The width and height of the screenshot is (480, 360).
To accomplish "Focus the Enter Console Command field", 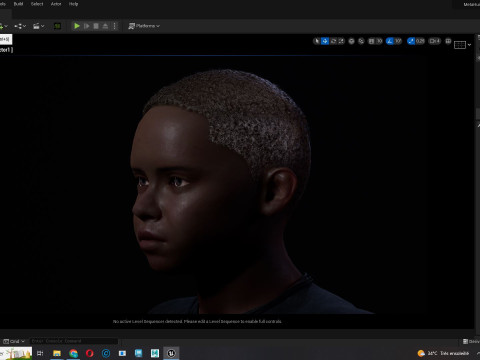I will (74, 341).
